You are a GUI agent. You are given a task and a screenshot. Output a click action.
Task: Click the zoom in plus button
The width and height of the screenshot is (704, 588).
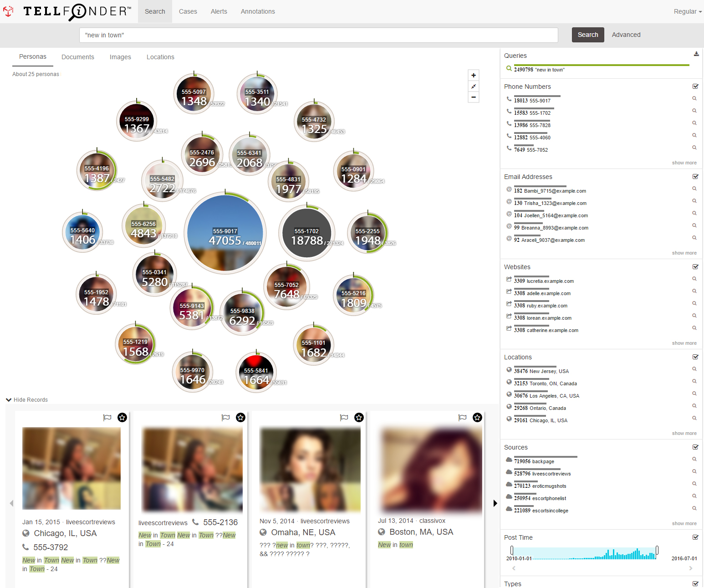474,76
